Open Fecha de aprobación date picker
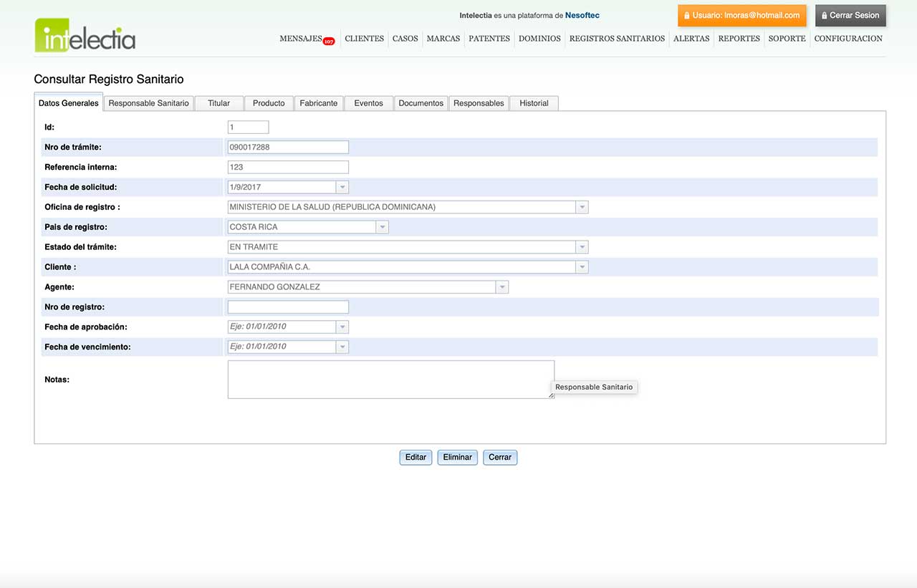Screen dimensions: 917x588 pos(342,327)
